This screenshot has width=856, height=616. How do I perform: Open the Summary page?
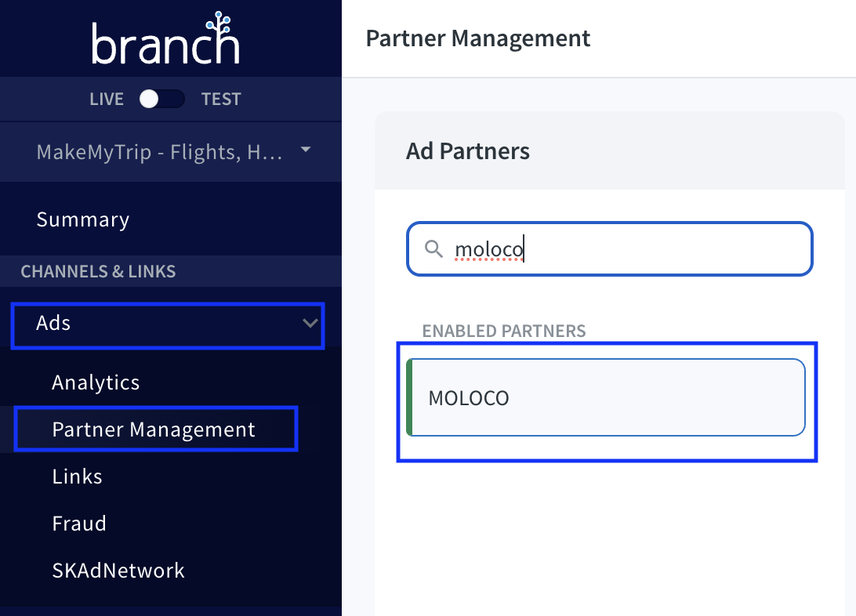(82, 219)
